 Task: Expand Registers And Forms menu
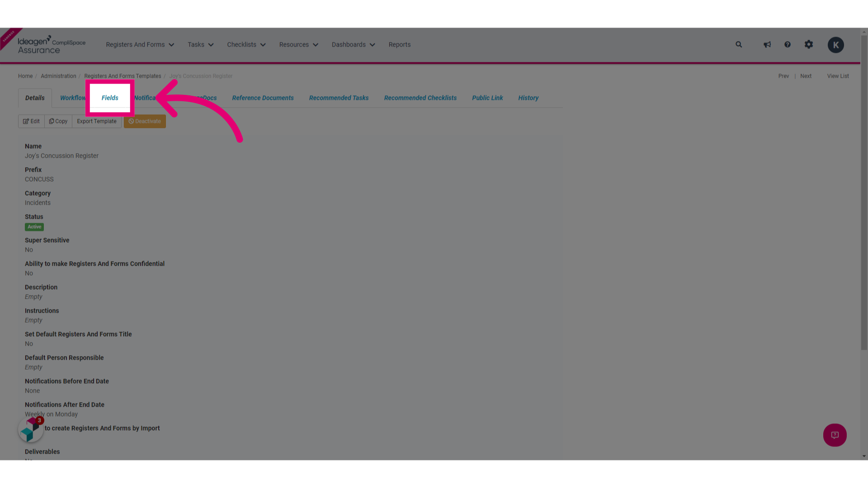[x=140, y=44]
